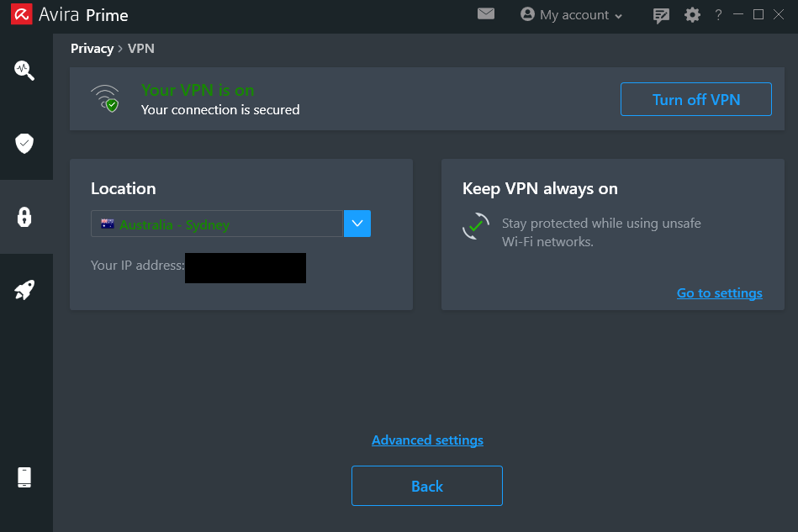Click the Australia flag icon

108,224
